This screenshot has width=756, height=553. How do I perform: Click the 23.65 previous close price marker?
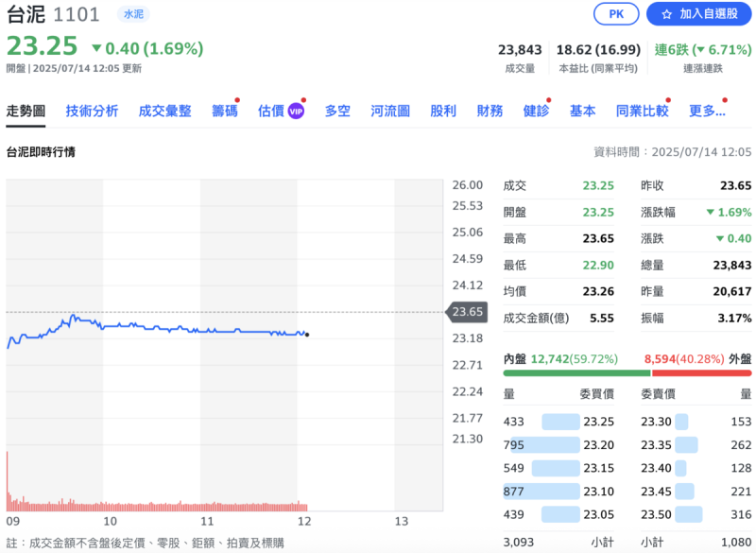pyautogui.click(x=467, y=312)
